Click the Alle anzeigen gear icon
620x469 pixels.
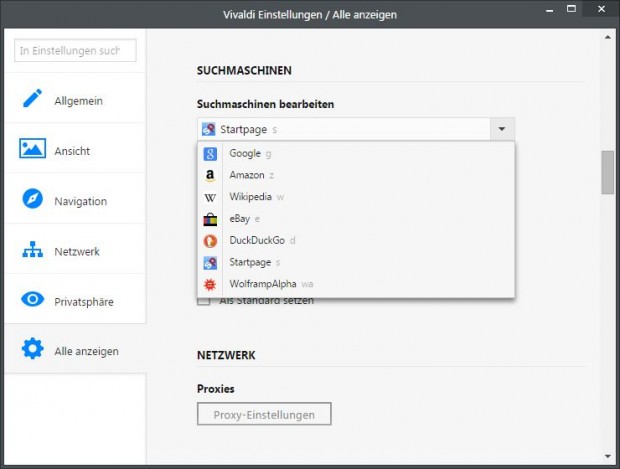tap(32, 348)
